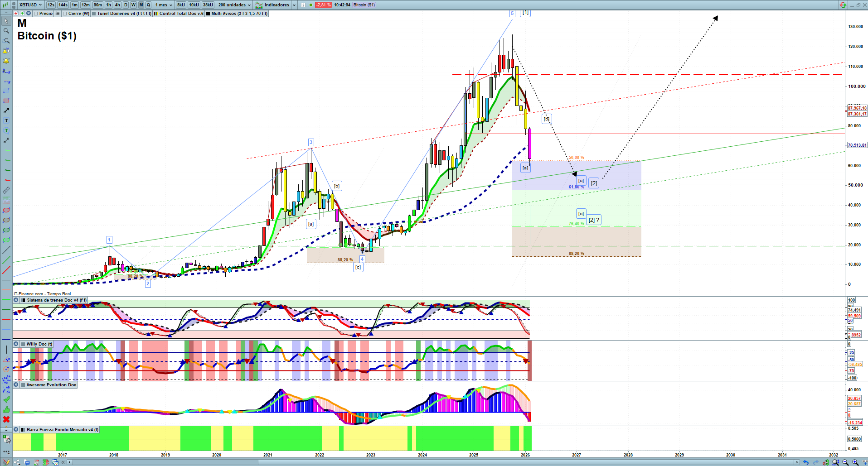The width and height of the screenshot is (868, 466).
Task: Toggle the Precio checkbox
Action: click(x=36, y=14)
